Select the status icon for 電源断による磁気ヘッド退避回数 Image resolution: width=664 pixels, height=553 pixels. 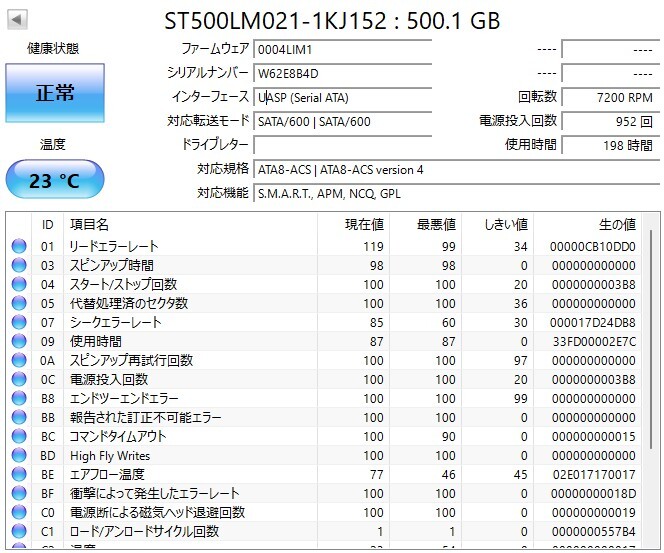[x=19, y=512]
